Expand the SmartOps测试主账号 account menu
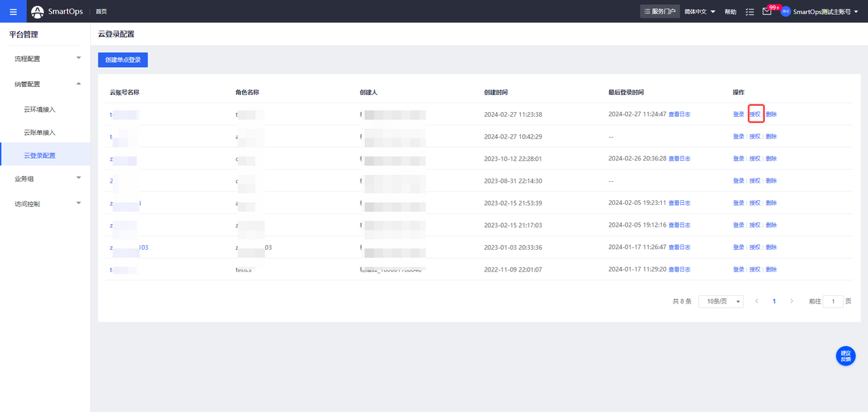 coord(825,12)
